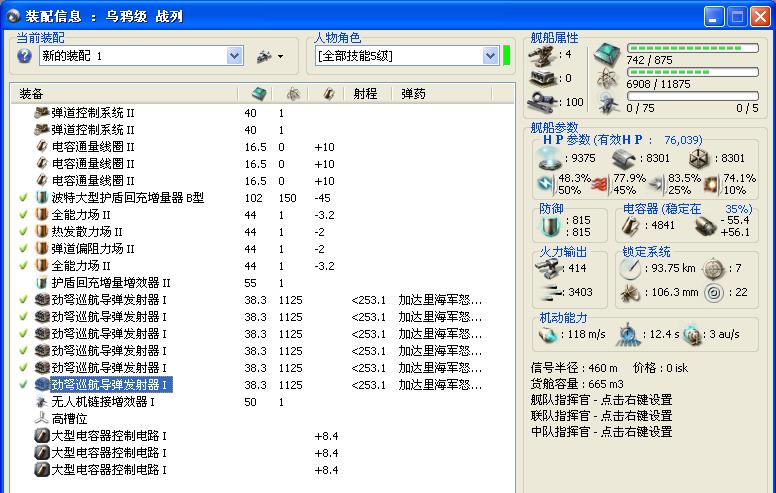The image size is (776, 493).
Task: Click the scan resolution icon showing 106.3 mm
Action: click(x=630, y=293)
